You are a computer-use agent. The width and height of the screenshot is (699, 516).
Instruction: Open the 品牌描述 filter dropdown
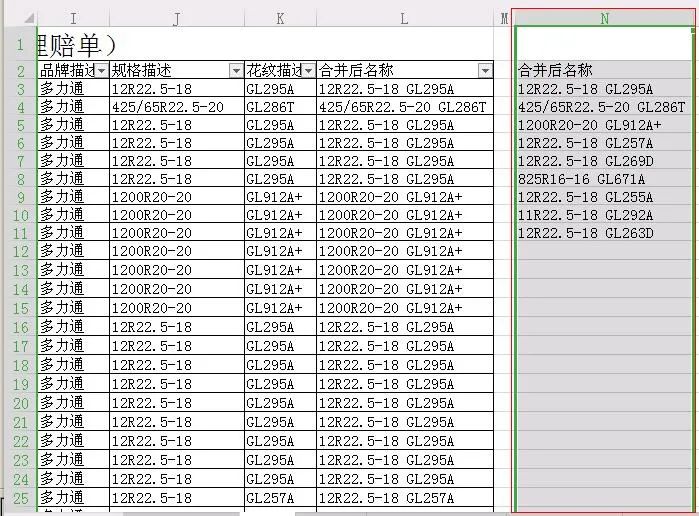(101, 70)
